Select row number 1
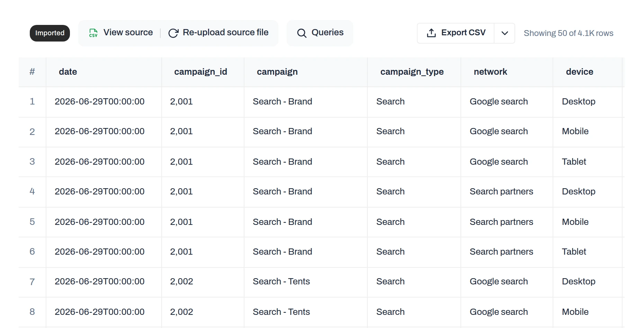 click(x=32, y=101)
